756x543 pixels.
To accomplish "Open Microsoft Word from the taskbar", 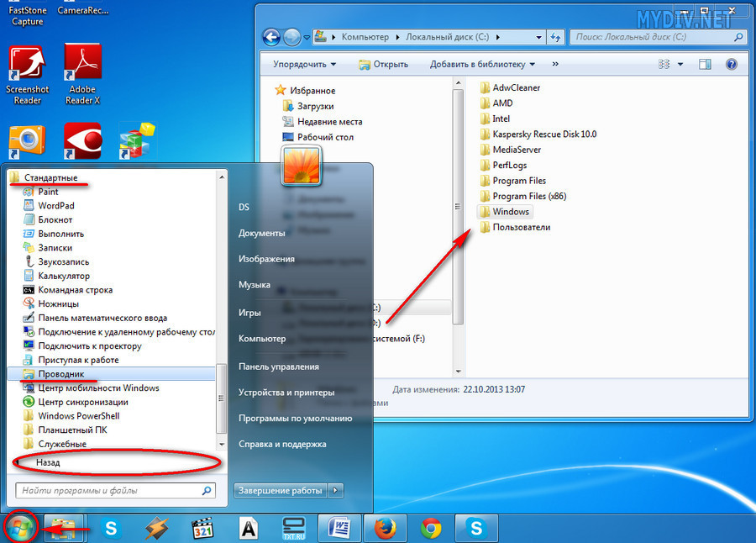I will point(339,528).
